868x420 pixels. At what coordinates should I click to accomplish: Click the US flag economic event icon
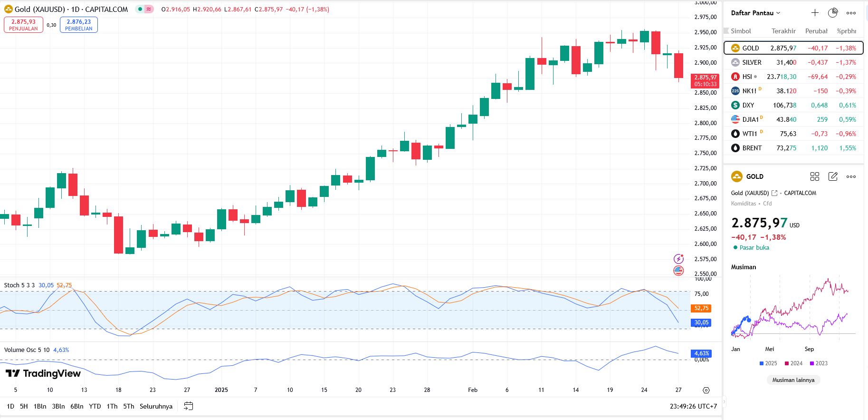[679, 271]
